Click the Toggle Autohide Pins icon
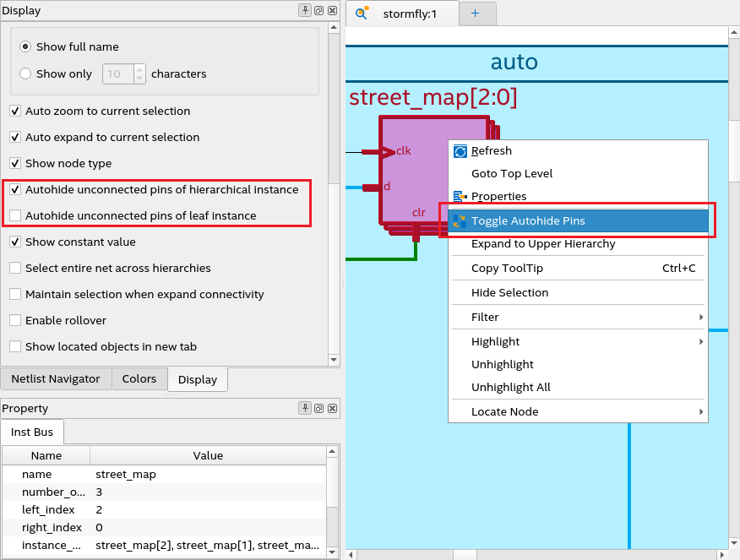The image size is (740, 560). point(460,221)
